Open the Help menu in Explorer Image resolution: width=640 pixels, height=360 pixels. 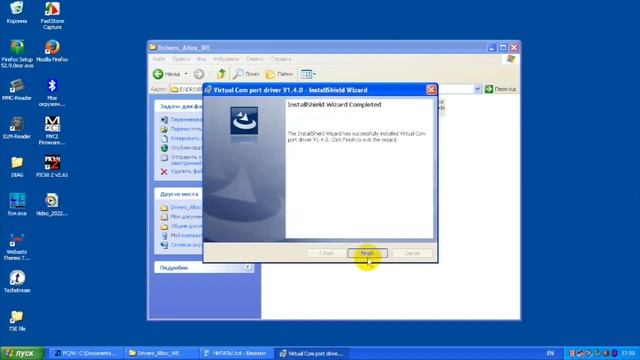coord(281,59)
